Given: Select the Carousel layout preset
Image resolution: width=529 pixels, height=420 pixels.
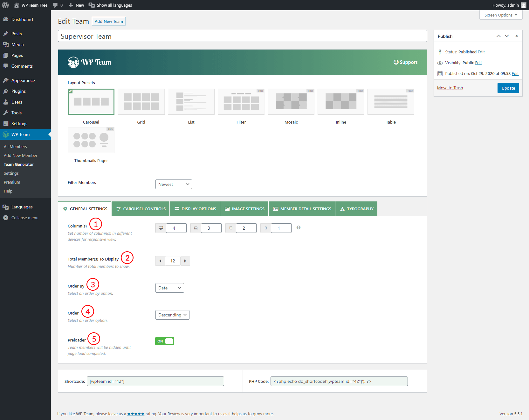Looking at the screenshot, I should 91,102.
